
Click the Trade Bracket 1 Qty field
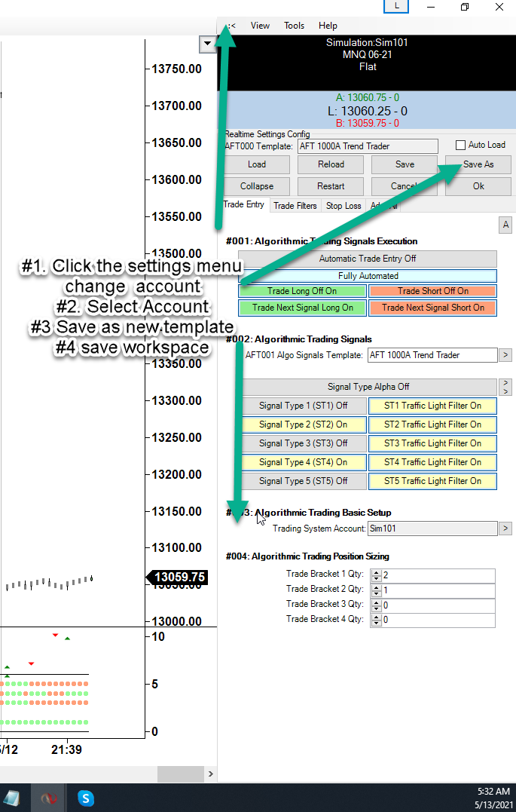tap(438, 576)
